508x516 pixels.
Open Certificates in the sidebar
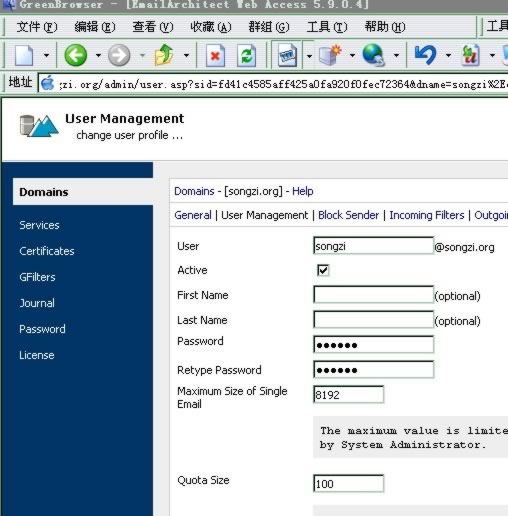tap(47, 251)
